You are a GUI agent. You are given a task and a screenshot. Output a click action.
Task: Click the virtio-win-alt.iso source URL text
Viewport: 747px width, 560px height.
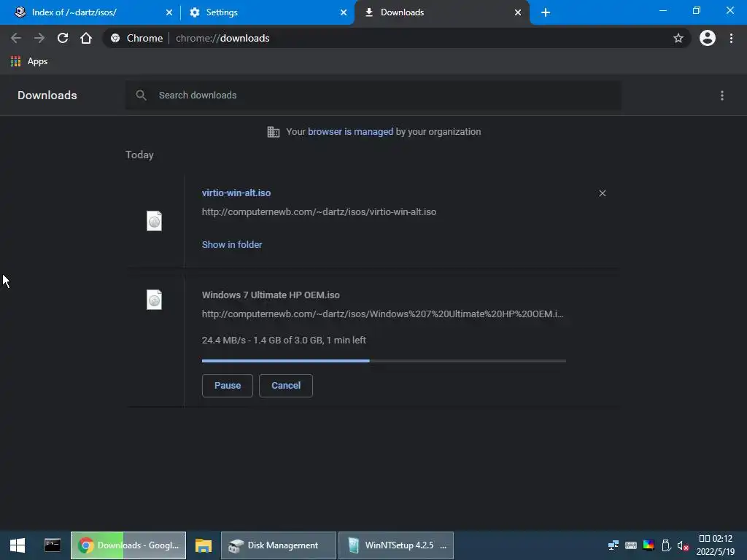point(320,212)
